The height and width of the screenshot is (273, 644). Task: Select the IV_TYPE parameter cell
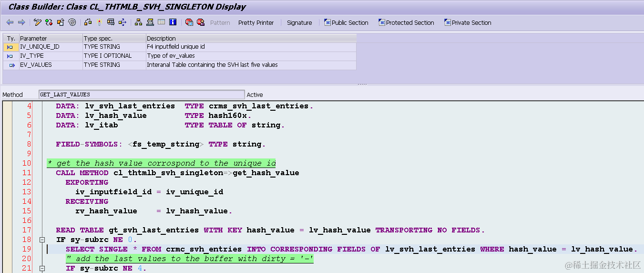point(51,56)
